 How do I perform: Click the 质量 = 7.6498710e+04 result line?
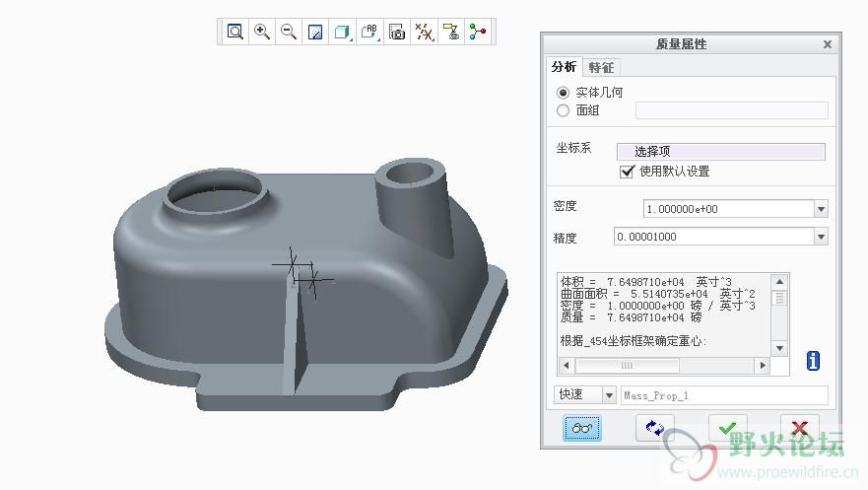tap(632, 317)
